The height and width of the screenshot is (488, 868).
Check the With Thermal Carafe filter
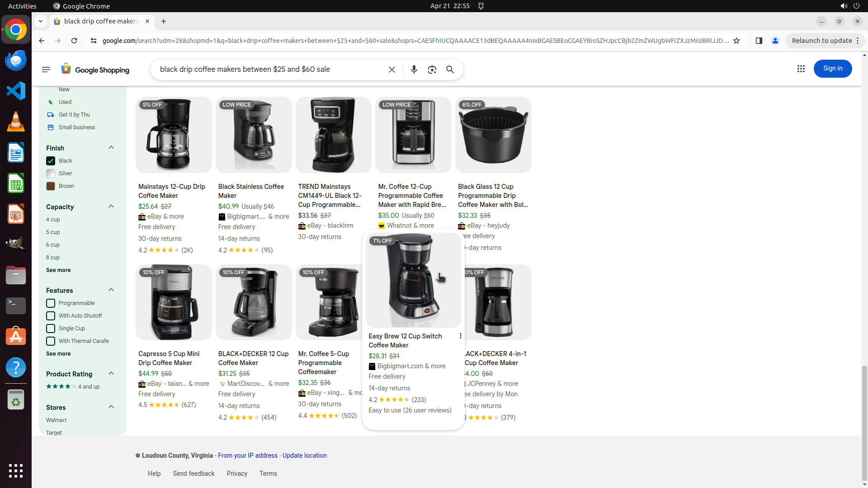coord(51,341)
